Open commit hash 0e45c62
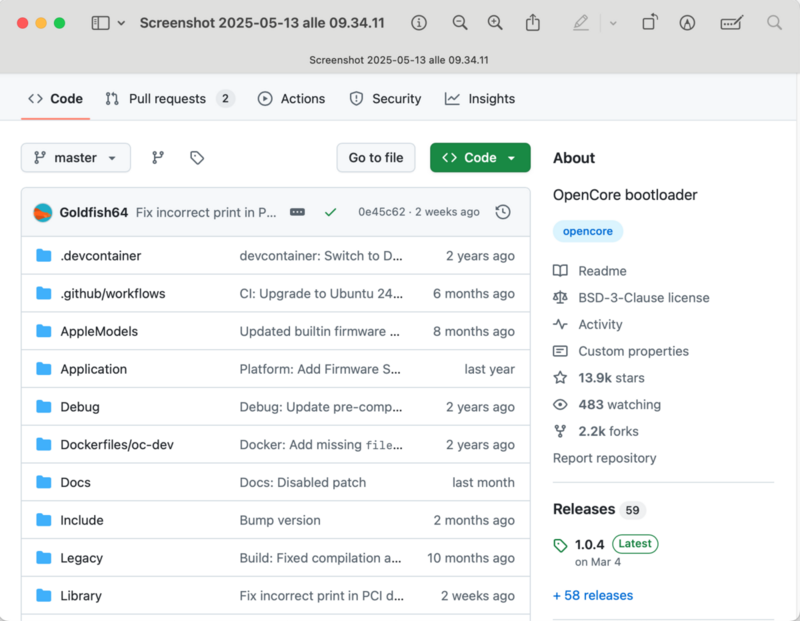 [x=382, y=212]
